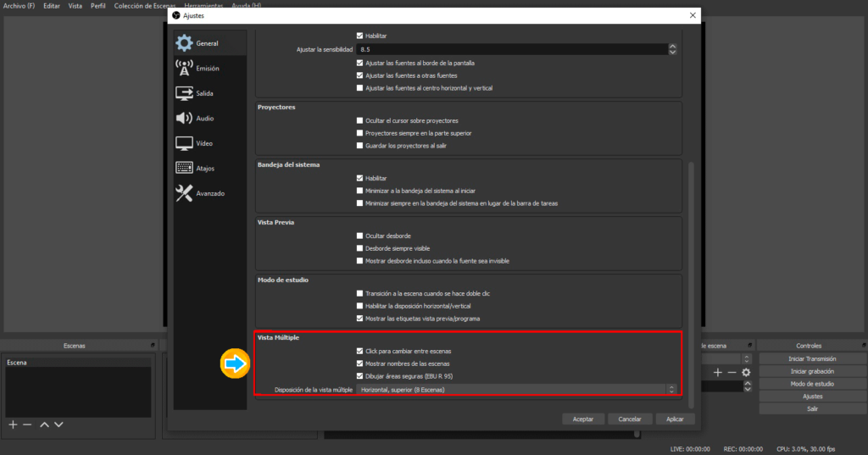
Task: Click the Aplicar button
Action: click(x=675, y=419)
